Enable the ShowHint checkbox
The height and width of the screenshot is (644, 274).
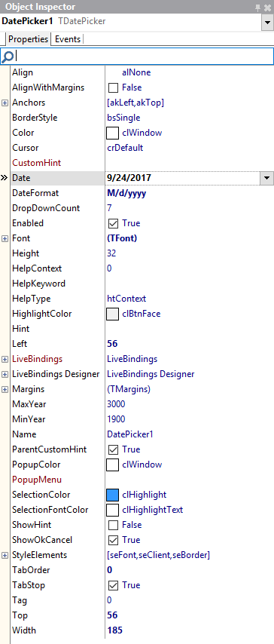pos(113,526)
